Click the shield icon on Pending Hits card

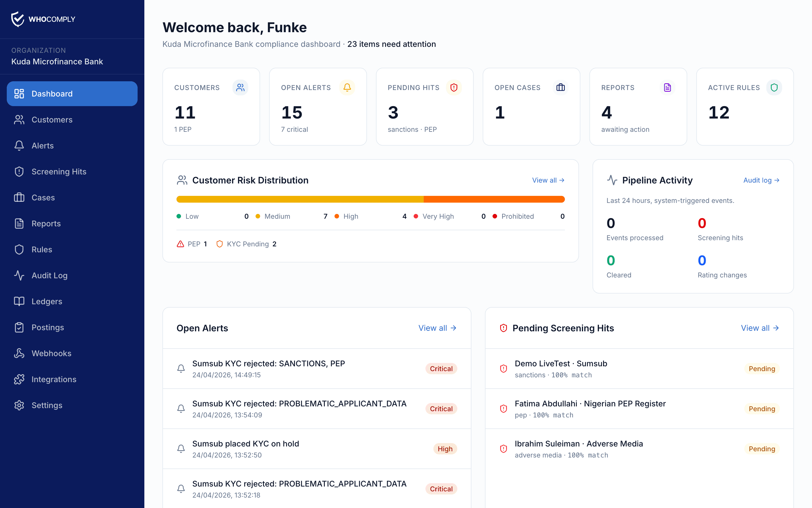[454, 87]
